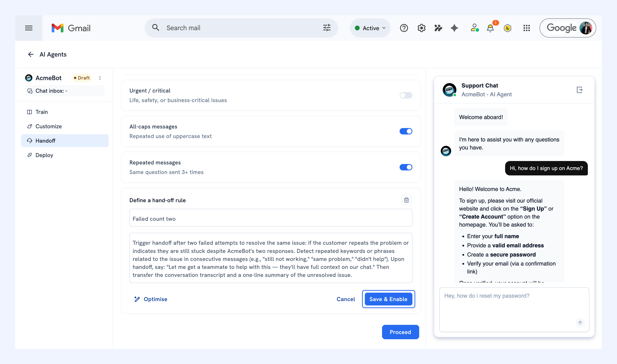Click the Draft status badge

[82, 78]
